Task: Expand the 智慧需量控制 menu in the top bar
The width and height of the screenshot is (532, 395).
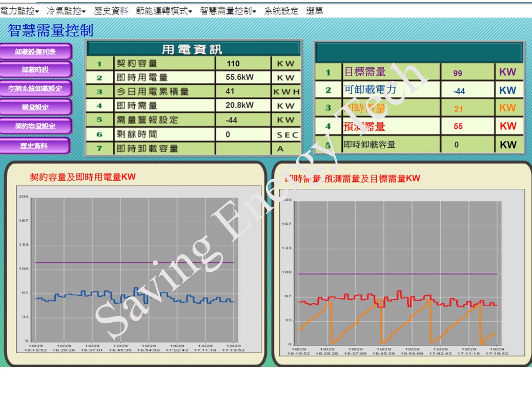Action: pos(228,11)
